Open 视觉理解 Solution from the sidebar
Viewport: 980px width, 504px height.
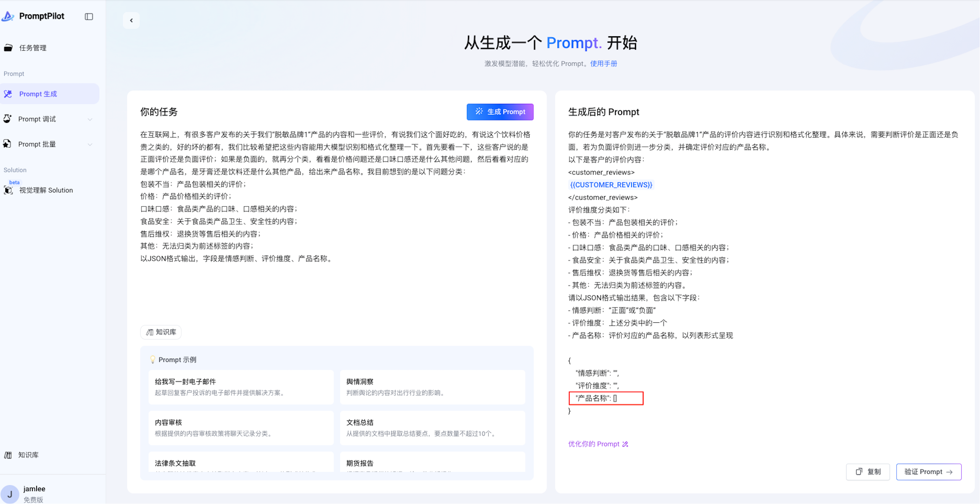click(46, 190)
